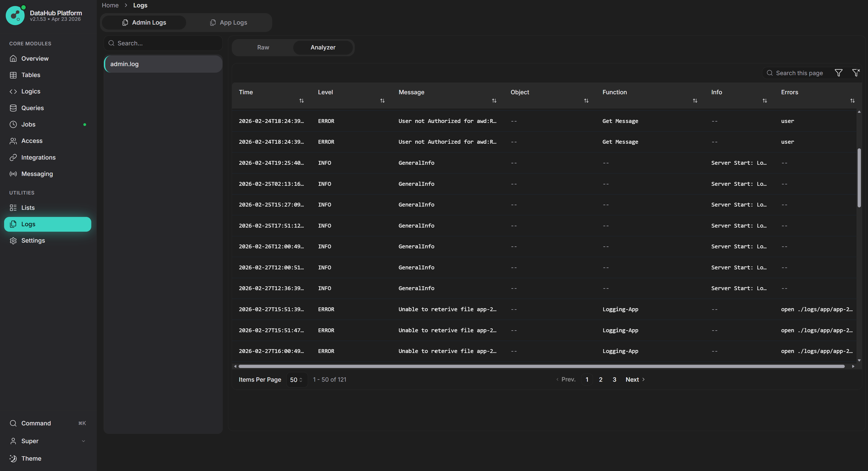Screen dimensions: 868x471
Task: Click the DataHub Platform logo icon
Action: coord(15,16)
